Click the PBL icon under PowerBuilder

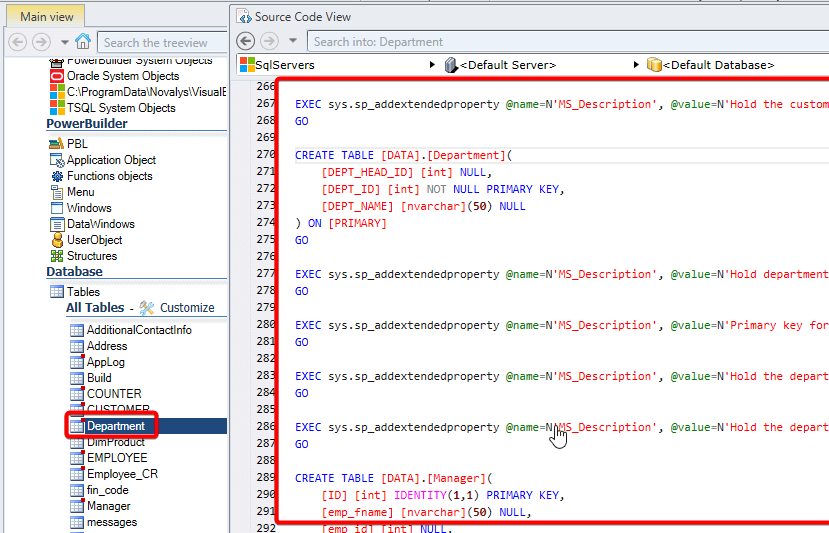[x=56, y=144]
